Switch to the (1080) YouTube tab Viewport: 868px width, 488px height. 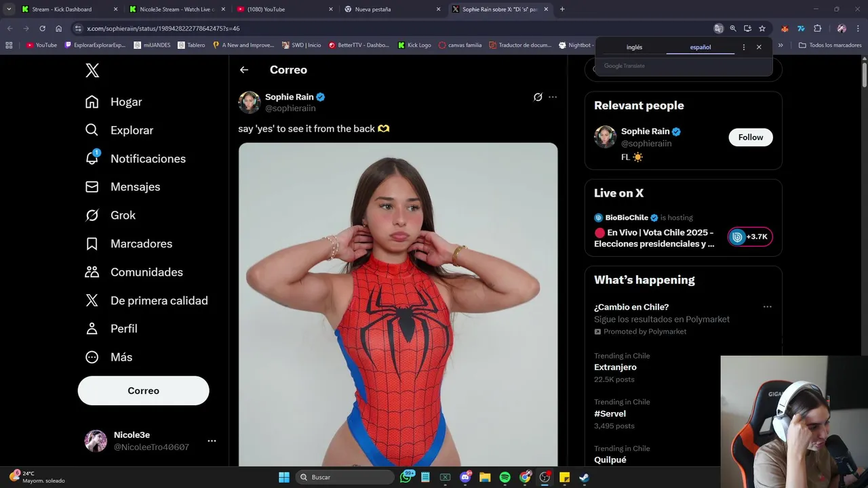pos(283,9)
